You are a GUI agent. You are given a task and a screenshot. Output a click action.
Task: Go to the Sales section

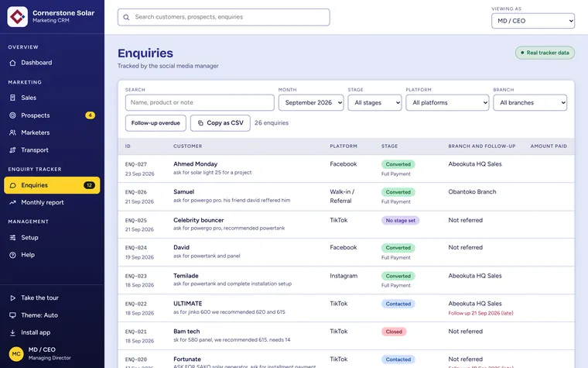click(x=52, y=98)
